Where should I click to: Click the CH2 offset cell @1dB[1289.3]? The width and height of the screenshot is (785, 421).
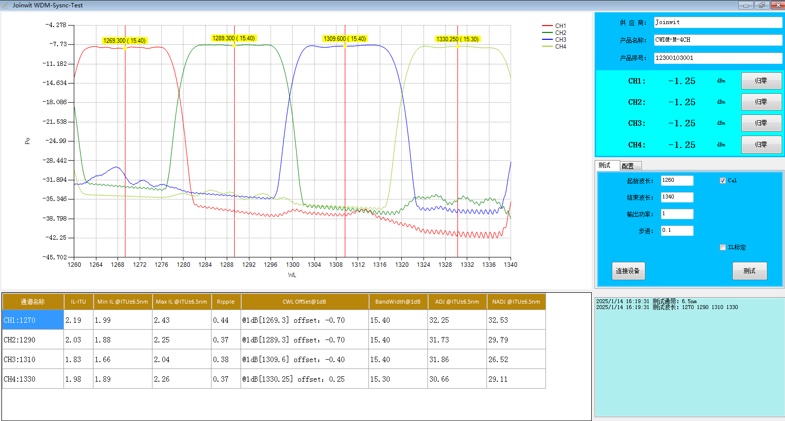click(x=305, y=340)
